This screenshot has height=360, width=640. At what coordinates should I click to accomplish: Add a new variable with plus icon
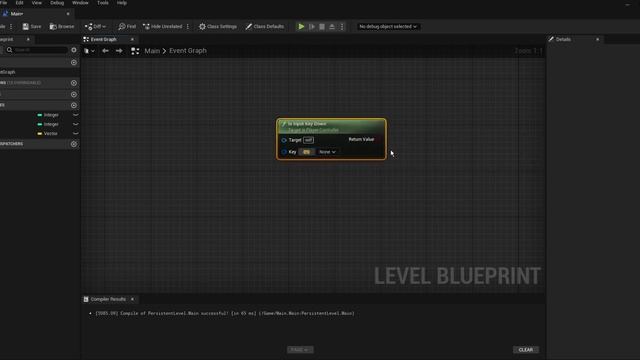74,105
